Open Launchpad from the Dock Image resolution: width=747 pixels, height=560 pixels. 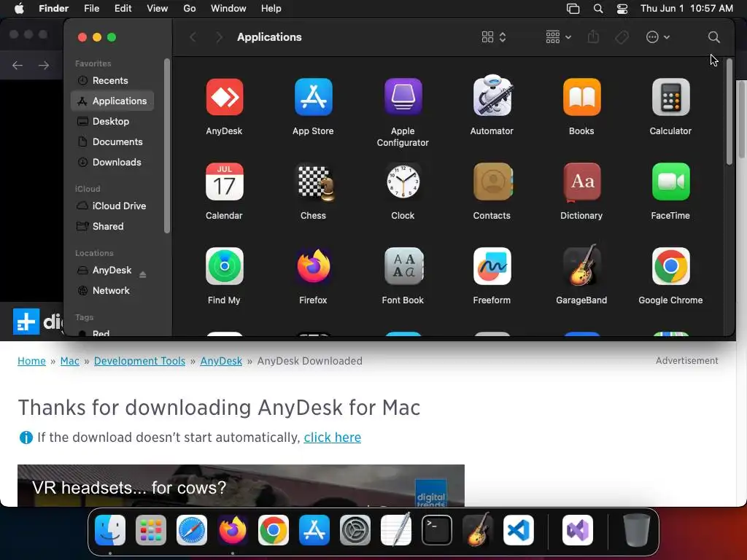[x=151, y=530]
